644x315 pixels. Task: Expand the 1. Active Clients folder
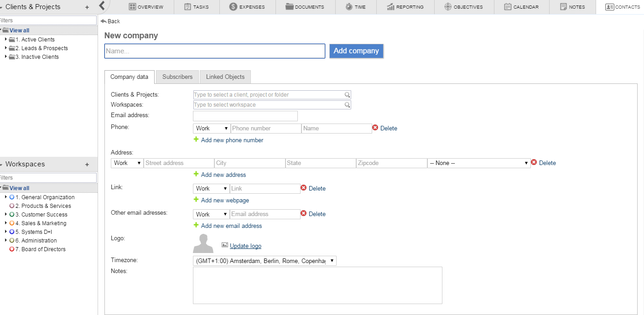point(6,40)
